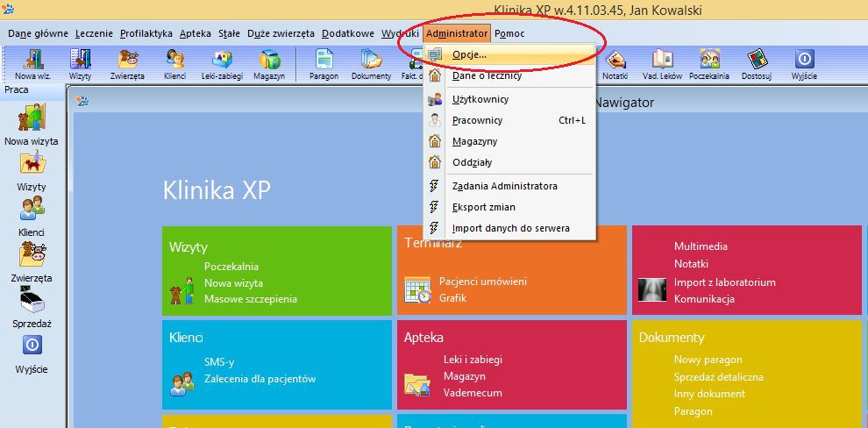Open Magazyn link in Apteka tile
The width and height of the screenshot is (868, 428).
pyautogui.click(x=465, y=376)
